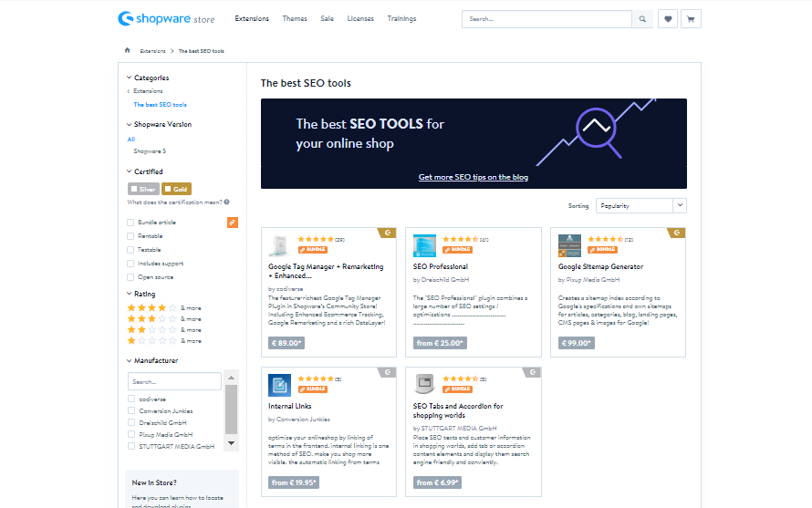This screenshot has width=812, height=508.
Task: Toggle the Silver certified filter
Action: coord(143,189)
